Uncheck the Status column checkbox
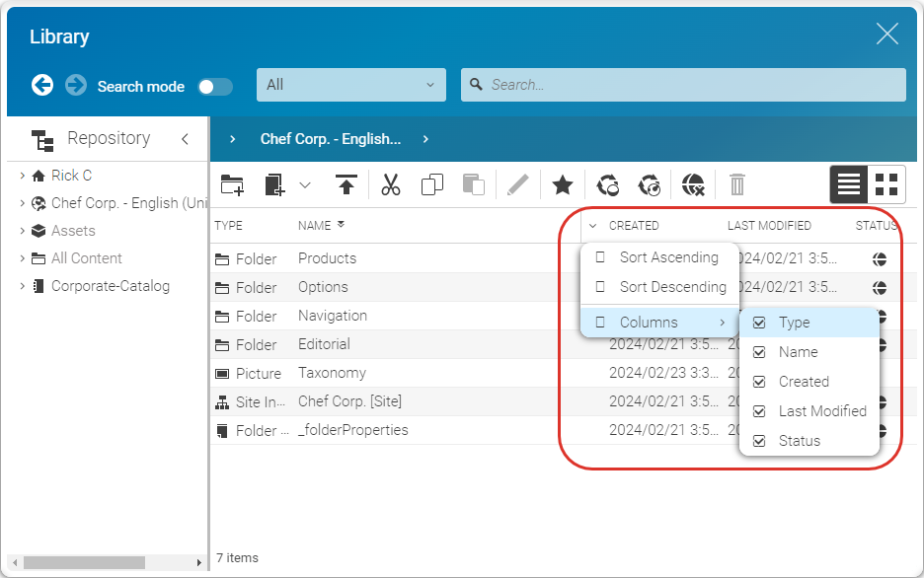 click(x=759, y=441)
